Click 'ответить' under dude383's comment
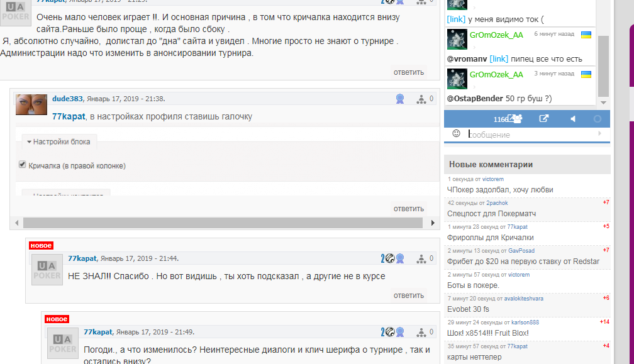 coord(409,209)
